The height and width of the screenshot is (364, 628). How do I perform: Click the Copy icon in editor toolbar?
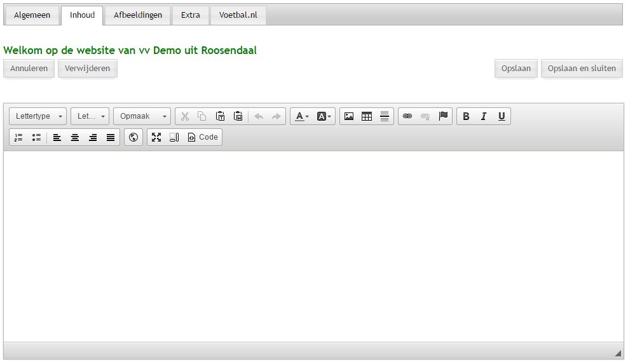[x=202, y=116]
